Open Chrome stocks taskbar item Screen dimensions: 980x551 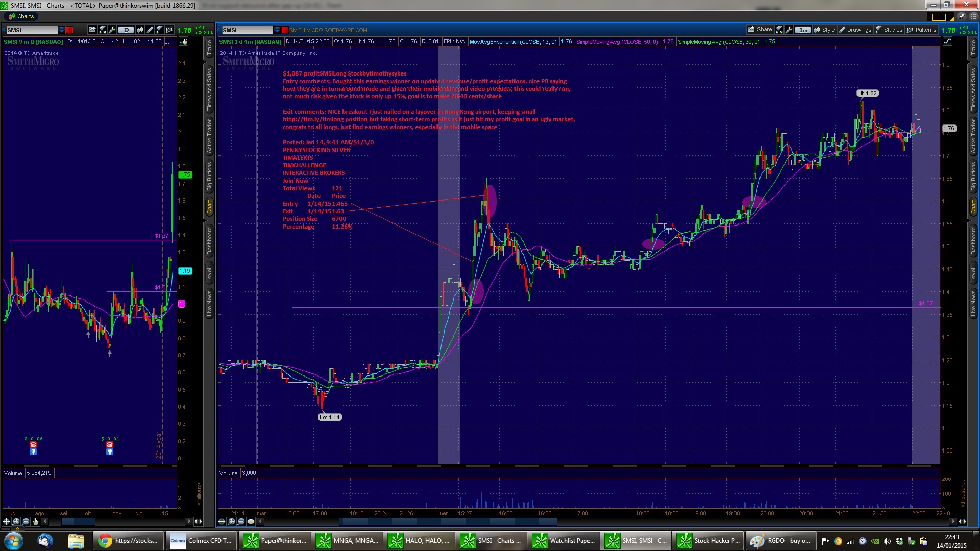(x=129, y=541)
